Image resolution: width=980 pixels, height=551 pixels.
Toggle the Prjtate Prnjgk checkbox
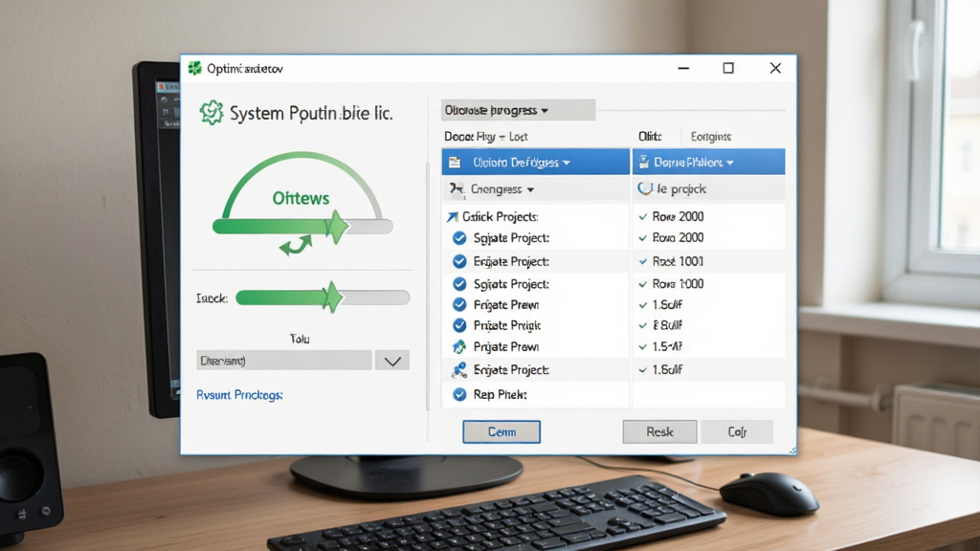pos(459,325)
